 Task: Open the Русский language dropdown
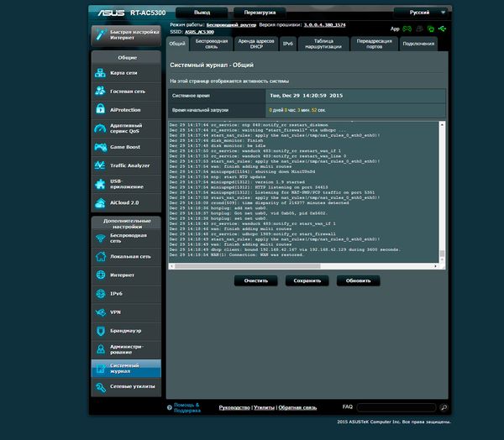coord(422,13)
